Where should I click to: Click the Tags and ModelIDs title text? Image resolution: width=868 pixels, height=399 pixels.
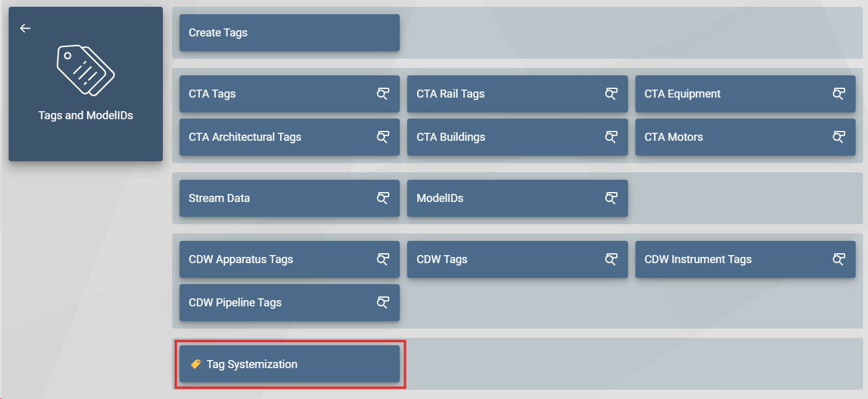86,115
